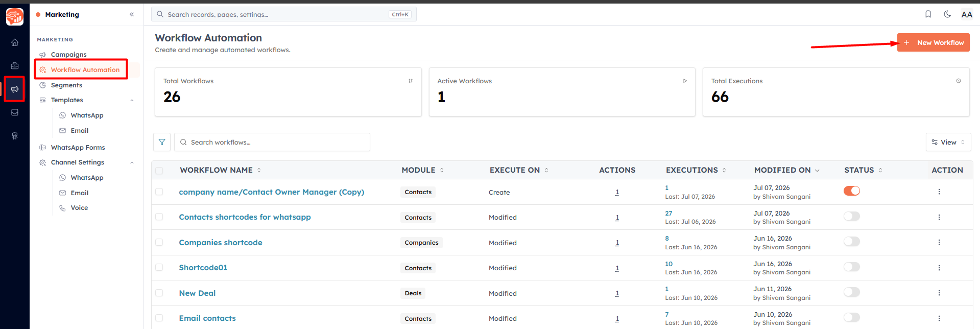Collapse the Channel Settings chevron
This screenshot has height=329, width=980.
click(x=132, y=162)
